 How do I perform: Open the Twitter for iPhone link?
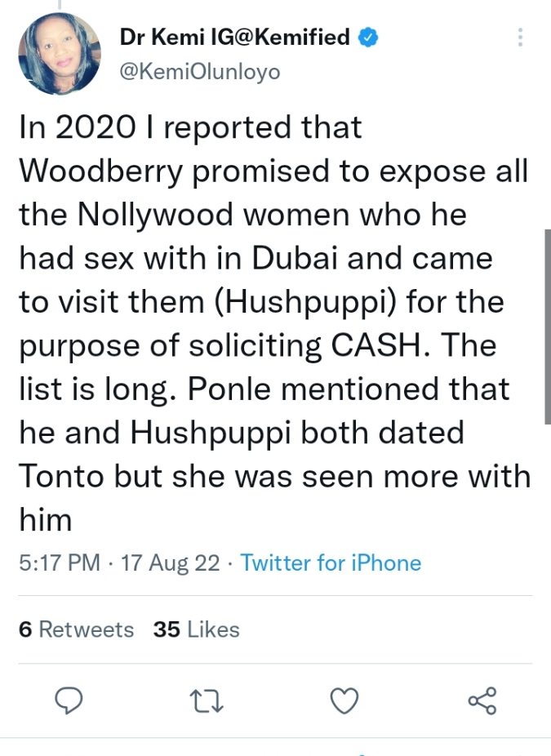pos(330,563)
